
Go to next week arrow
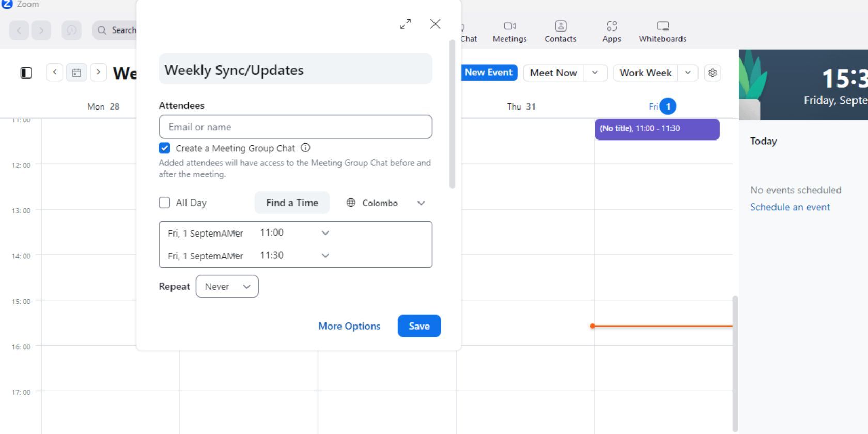98,72
